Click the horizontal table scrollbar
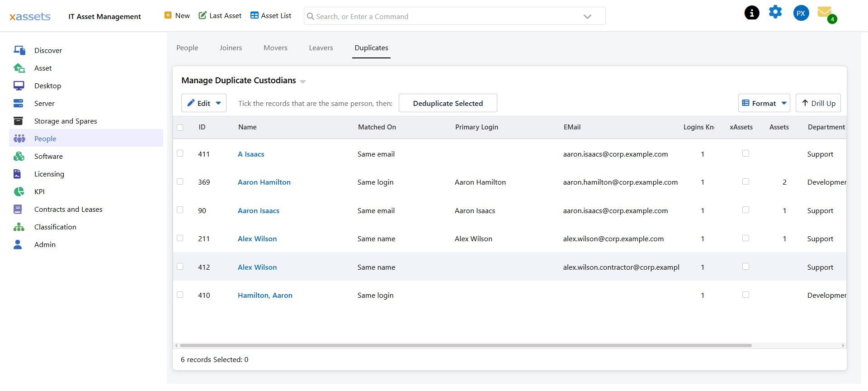This screenshot has height=391, width=868. [466, 345]
